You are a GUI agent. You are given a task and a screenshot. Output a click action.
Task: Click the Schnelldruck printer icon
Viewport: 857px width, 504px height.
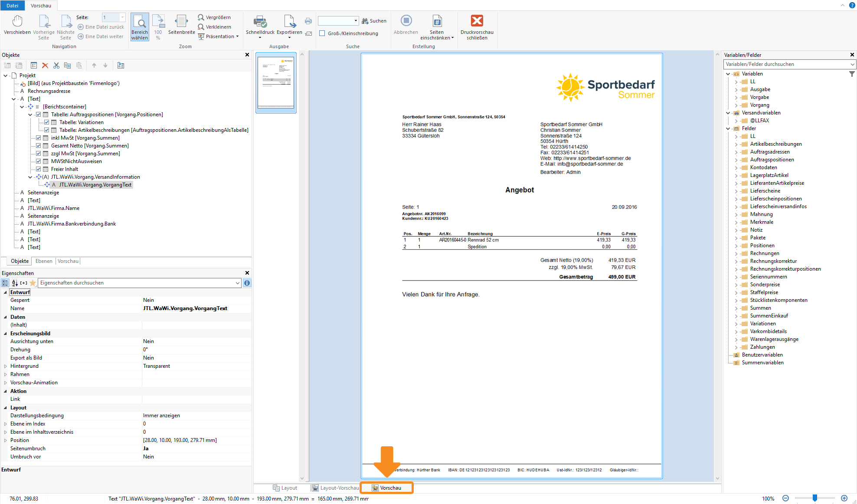tap(260, 22)
